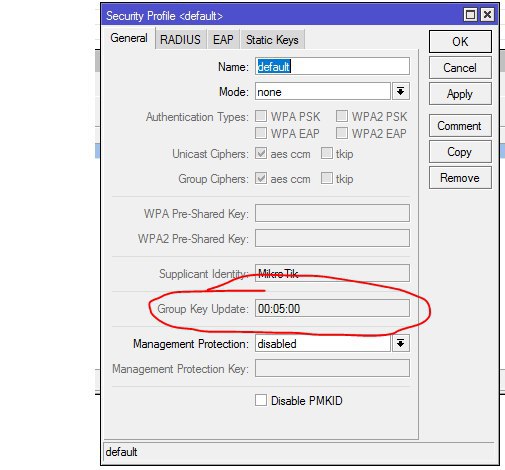Viewport: 505px width, 470px height.
Task: Click the WPA2 Pre-Shared Key field
Action: pyautogui.click(x=332, y=238)
